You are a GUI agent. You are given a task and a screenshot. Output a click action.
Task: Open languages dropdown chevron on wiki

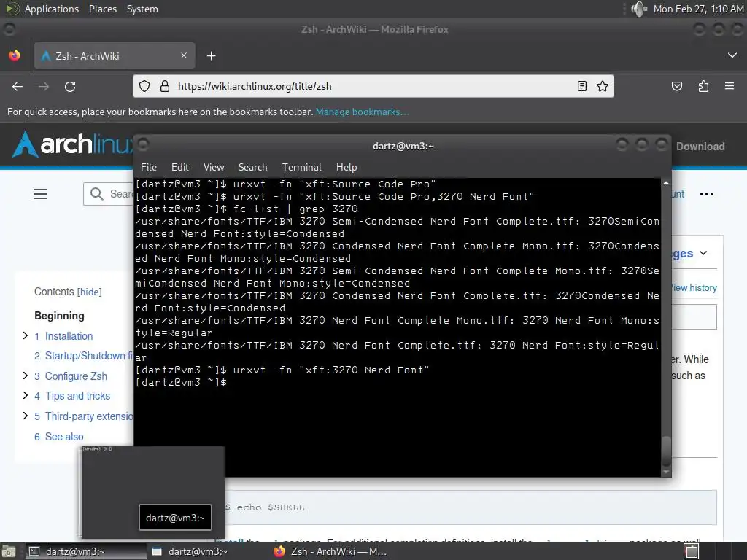[703, 253]
